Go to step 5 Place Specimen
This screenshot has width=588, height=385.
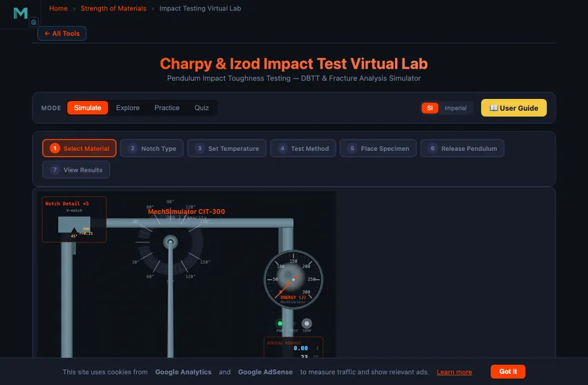(378, 148)
